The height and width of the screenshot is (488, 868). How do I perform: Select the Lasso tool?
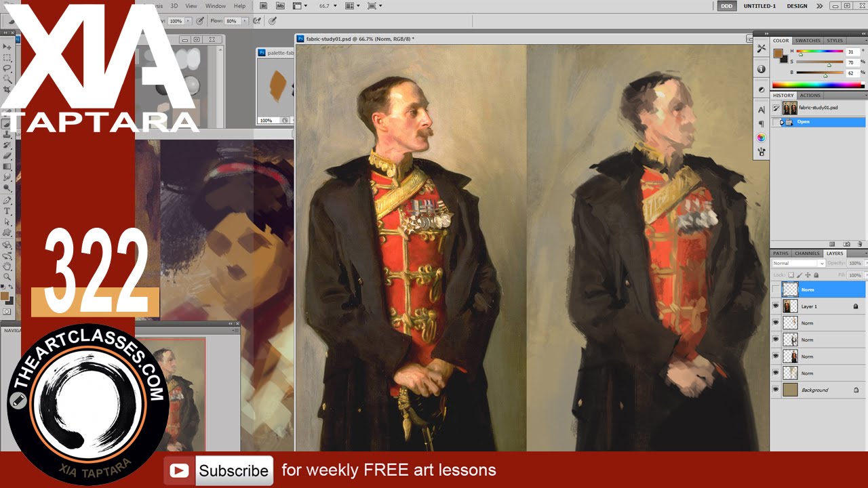pyautogui.click(x=7, y=68)
